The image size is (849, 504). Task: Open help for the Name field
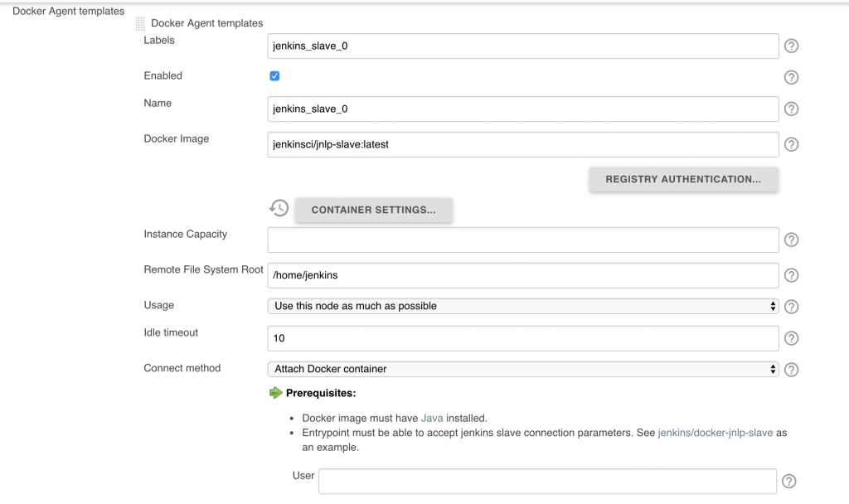point(791,109)
